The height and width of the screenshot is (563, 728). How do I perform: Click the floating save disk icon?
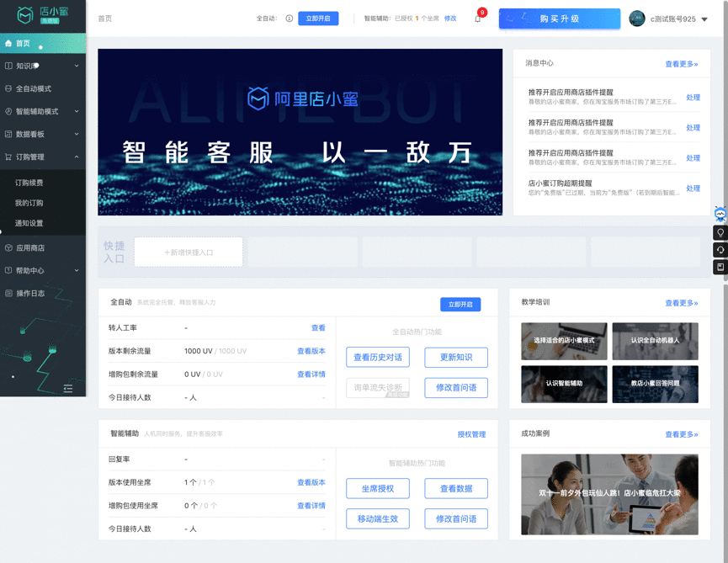click(x=720, y=267)
